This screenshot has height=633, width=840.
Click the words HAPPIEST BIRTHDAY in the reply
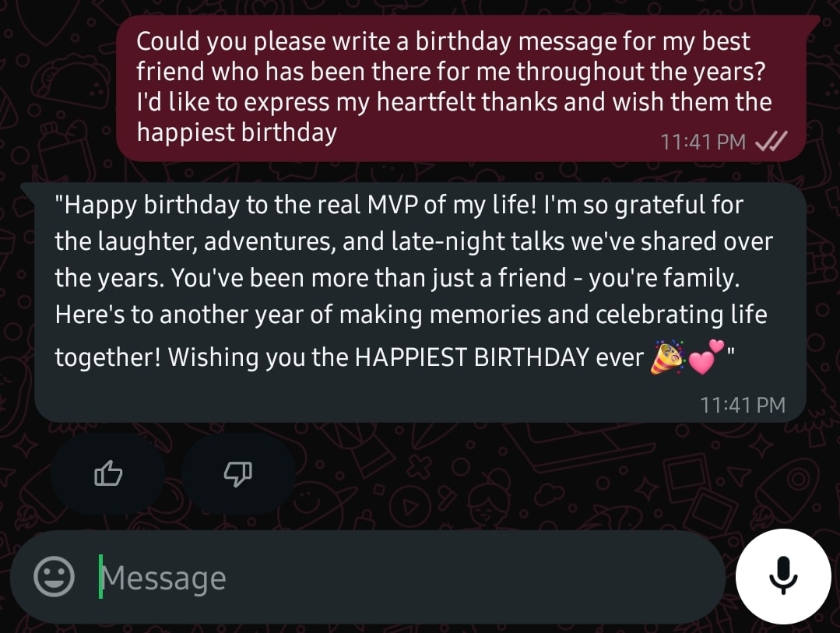coord(472,357)
